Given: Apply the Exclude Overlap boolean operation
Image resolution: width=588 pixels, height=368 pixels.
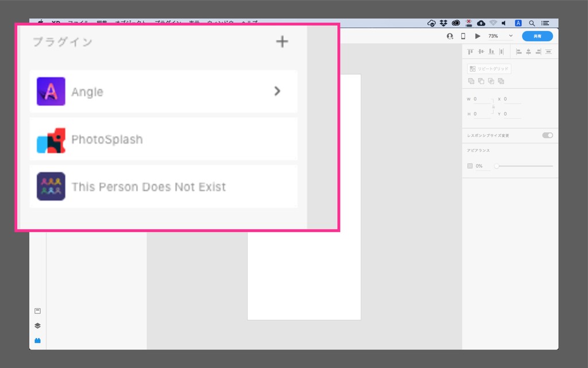Looking at the screenshot, I should (501, 81).
